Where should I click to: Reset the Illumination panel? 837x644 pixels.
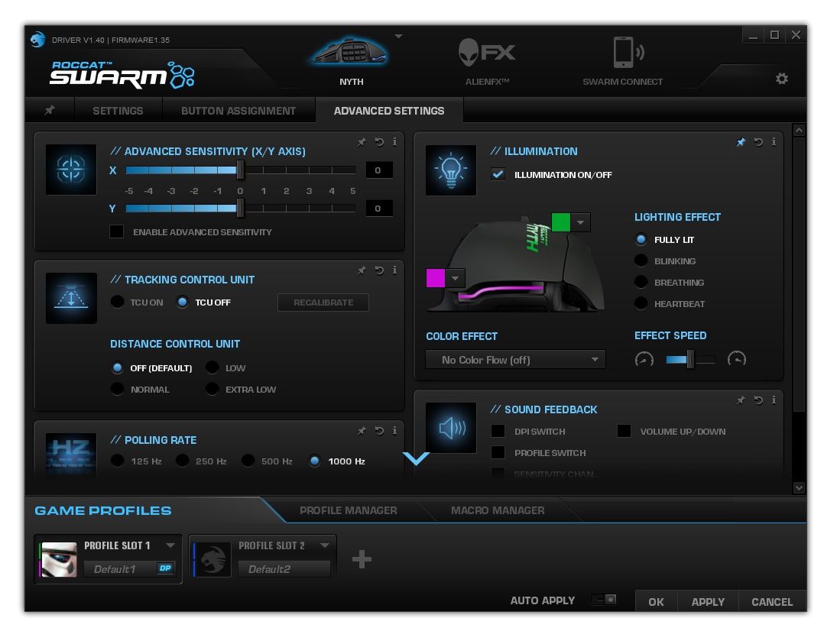tap(758, 141)
